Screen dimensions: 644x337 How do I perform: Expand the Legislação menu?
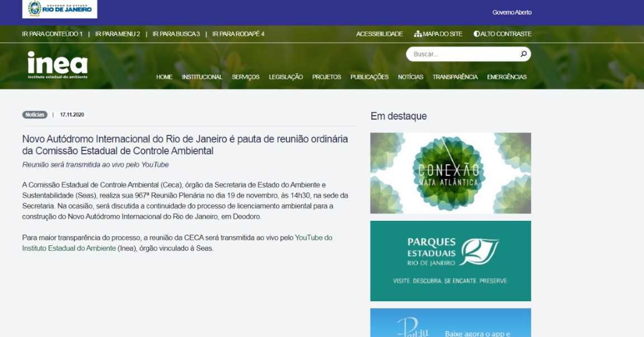[286, 77]
